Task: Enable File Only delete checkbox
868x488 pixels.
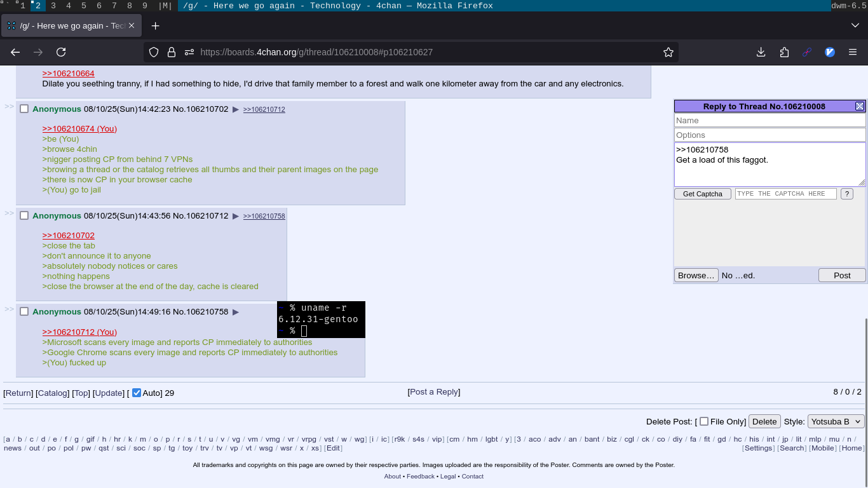Action: click(x=704, y=421)
